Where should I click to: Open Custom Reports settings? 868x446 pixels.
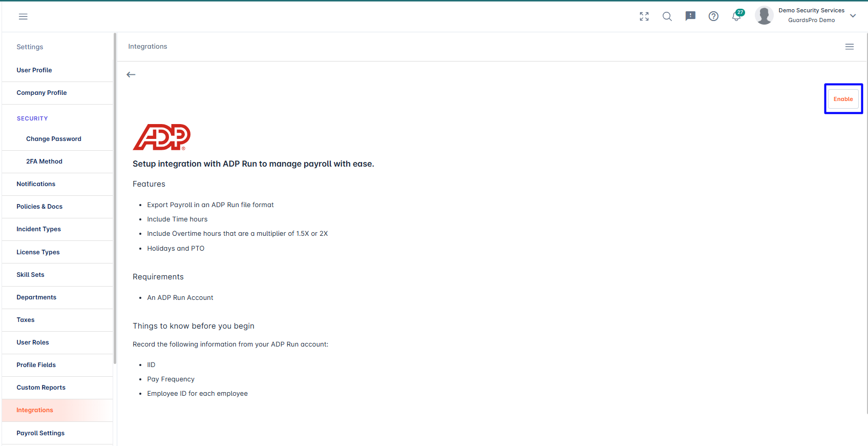[57, 388]
